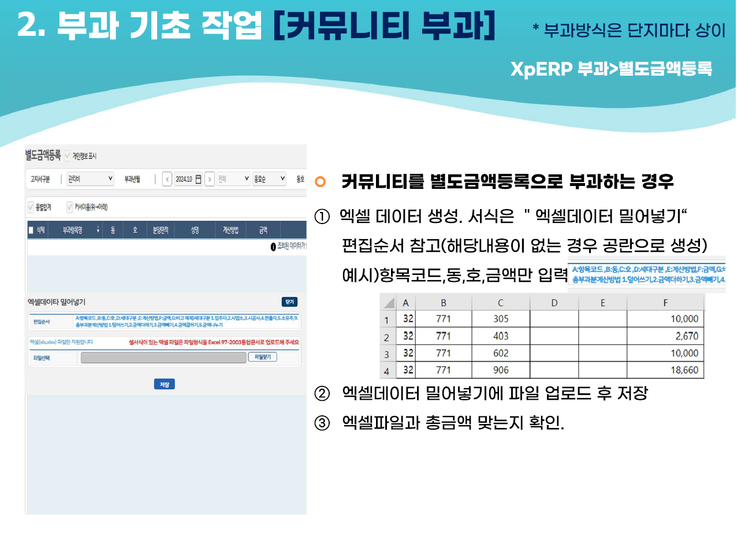
Task: Select Excel column F header
Action: pos(665,303)
